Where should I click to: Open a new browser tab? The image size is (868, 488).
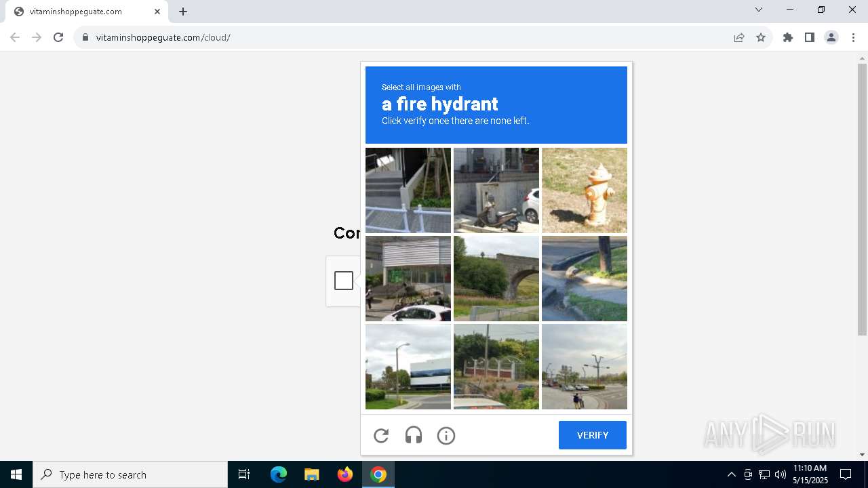[183, 12]
